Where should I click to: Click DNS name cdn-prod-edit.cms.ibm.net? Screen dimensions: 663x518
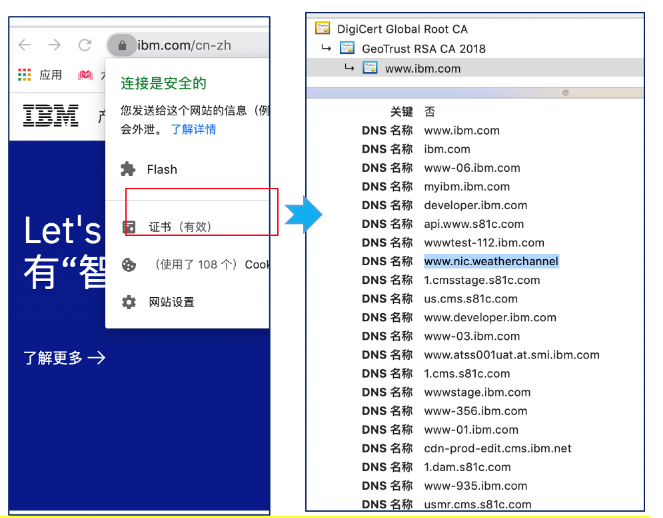point(498,448)
